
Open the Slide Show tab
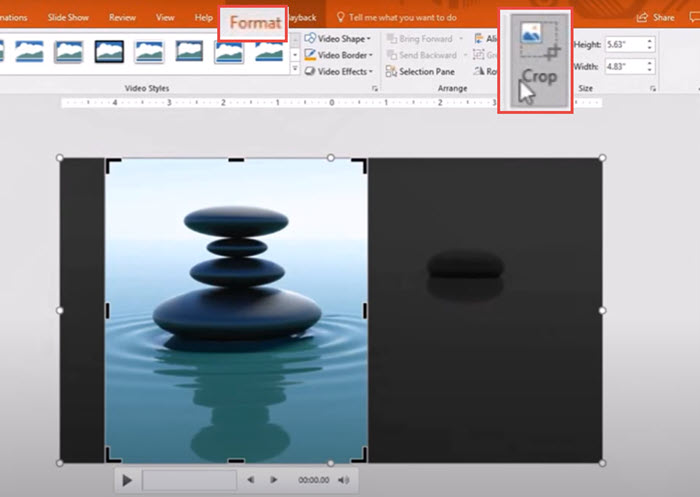click(69, 18)
